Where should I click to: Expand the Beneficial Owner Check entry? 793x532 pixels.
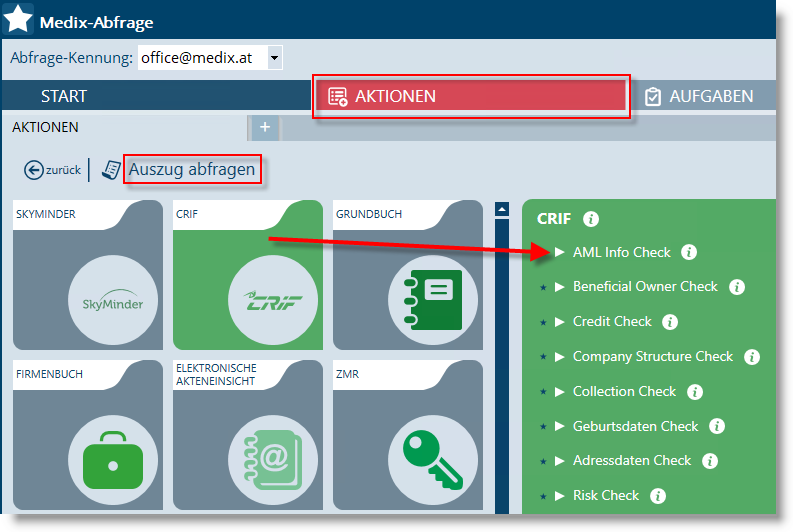click(x=560, y=287)
